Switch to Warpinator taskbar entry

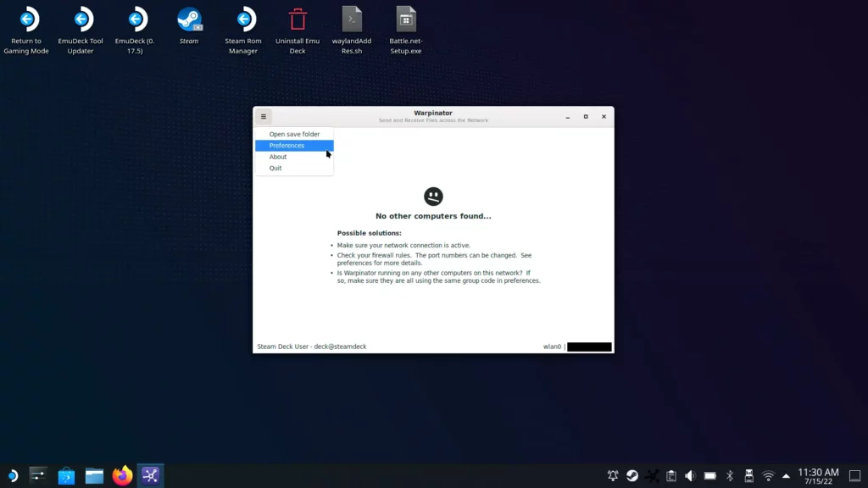pyautogui.click(x=151, y=476)
